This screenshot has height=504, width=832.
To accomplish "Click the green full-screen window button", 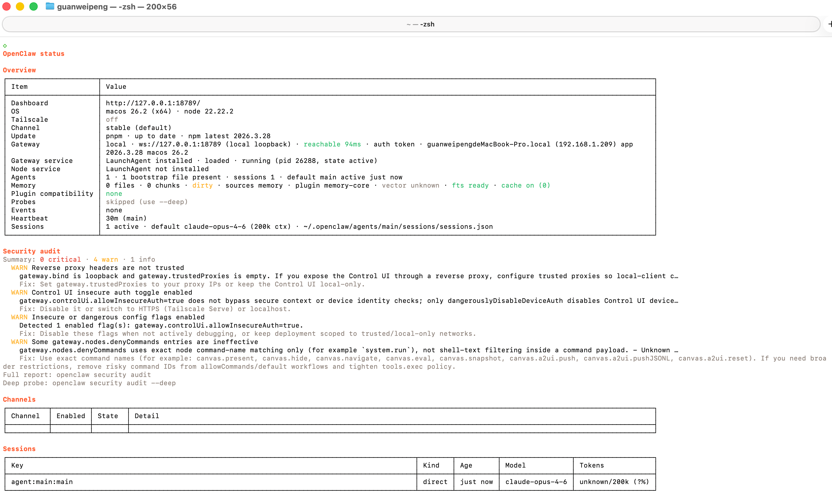I will (x=34, y=6).
